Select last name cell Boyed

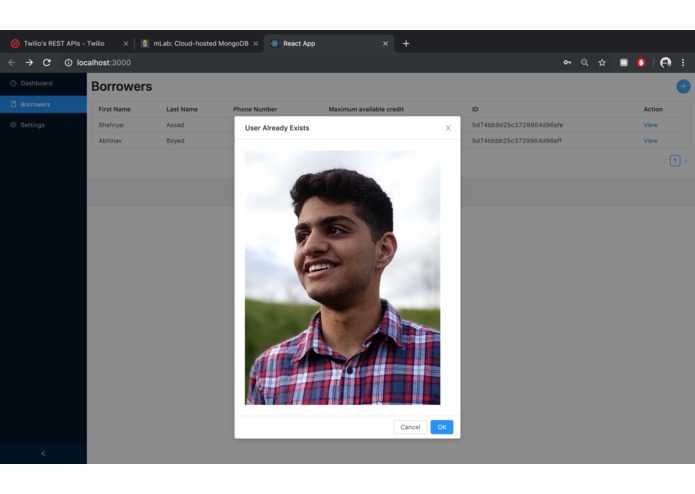click(175, 140)
